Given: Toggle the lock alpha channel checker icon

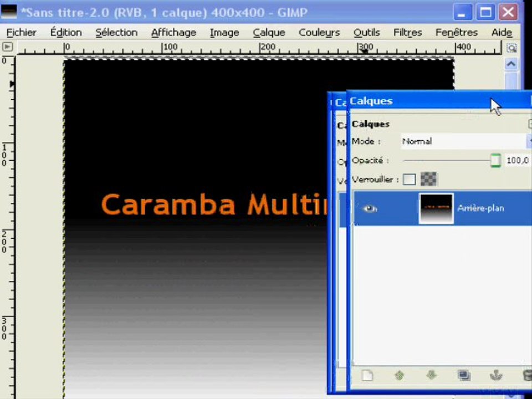Looking at the screenshot, I should tap(428, 179).
